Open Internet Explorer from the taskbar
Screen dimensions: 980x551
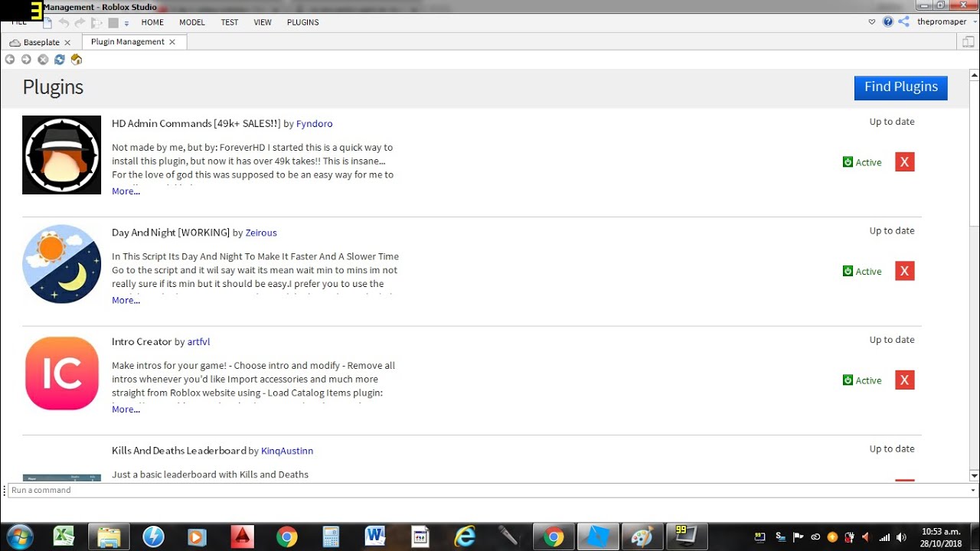tap(465, 536)
